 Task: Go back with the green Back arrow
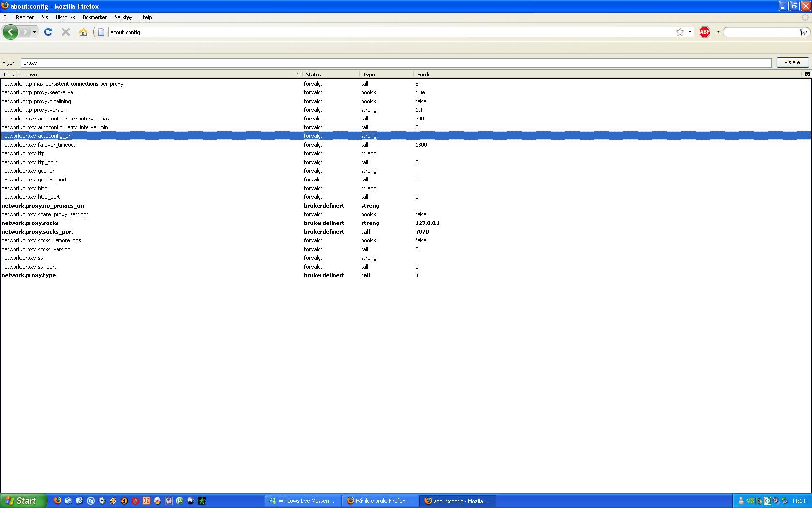(x=10, y=32)
